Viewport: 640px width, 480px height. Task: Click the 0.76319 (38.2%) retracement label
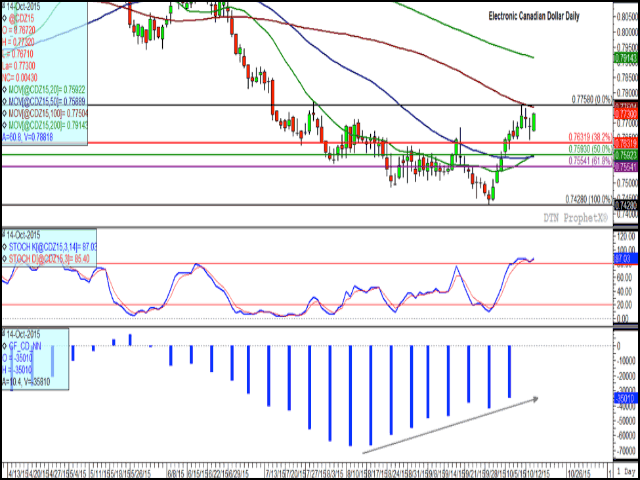coord(590,137)
